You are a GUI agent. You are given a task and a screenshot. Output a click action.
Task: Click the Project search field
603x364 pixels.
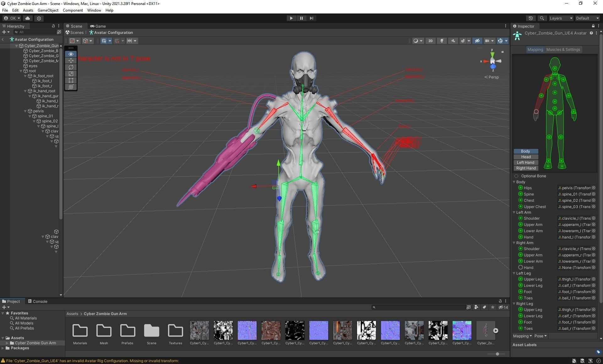coord(418,307)
